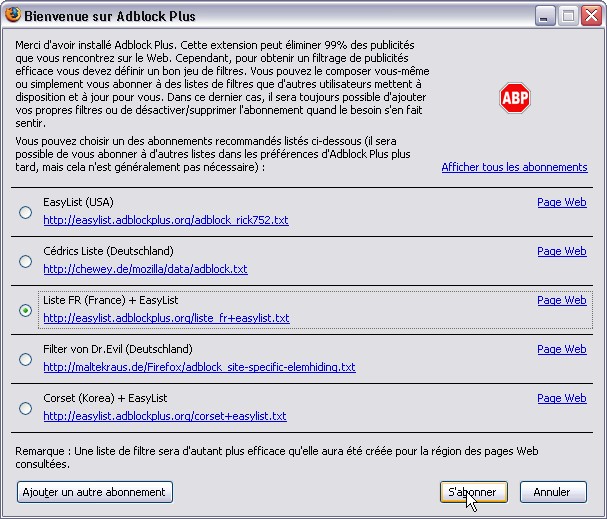Click the Firefox icon in title bar
This screenshot has width=607, height=519.
pyautogui.click(x=12, y=15)
